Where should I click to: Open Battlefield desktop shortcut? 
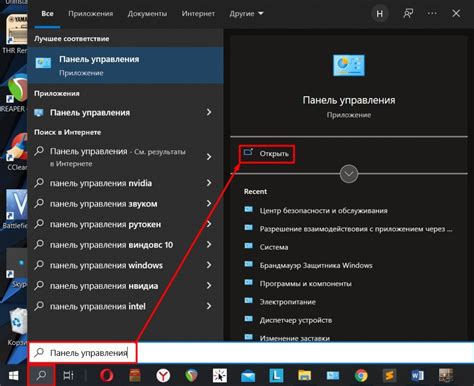point(15,209)
